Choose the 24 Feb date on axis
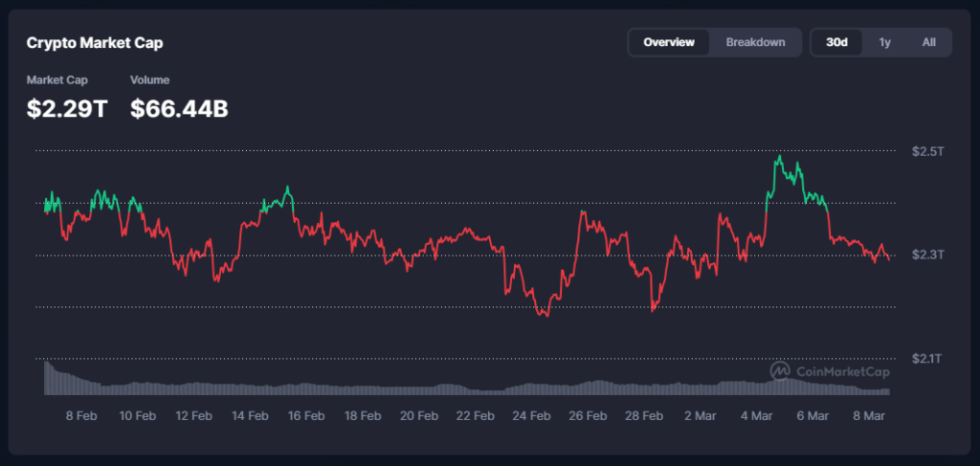 pos(531,416)
